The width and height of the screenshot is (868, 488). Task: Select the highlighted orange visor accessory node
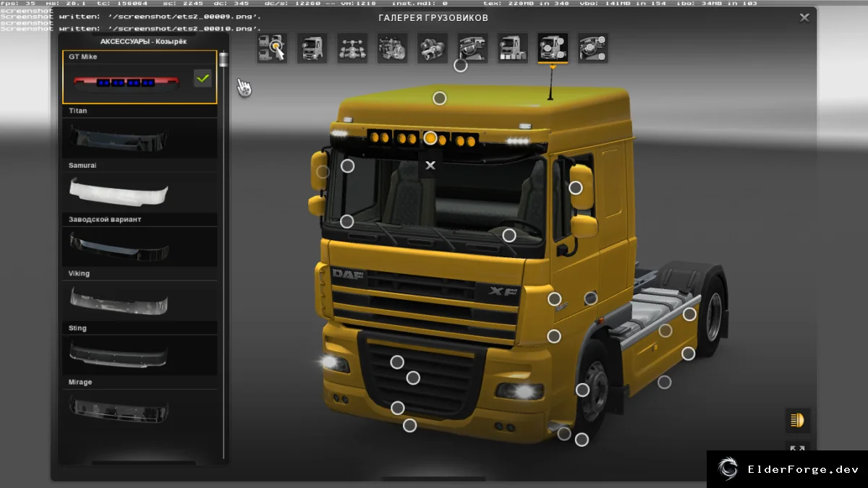[430, 137]
